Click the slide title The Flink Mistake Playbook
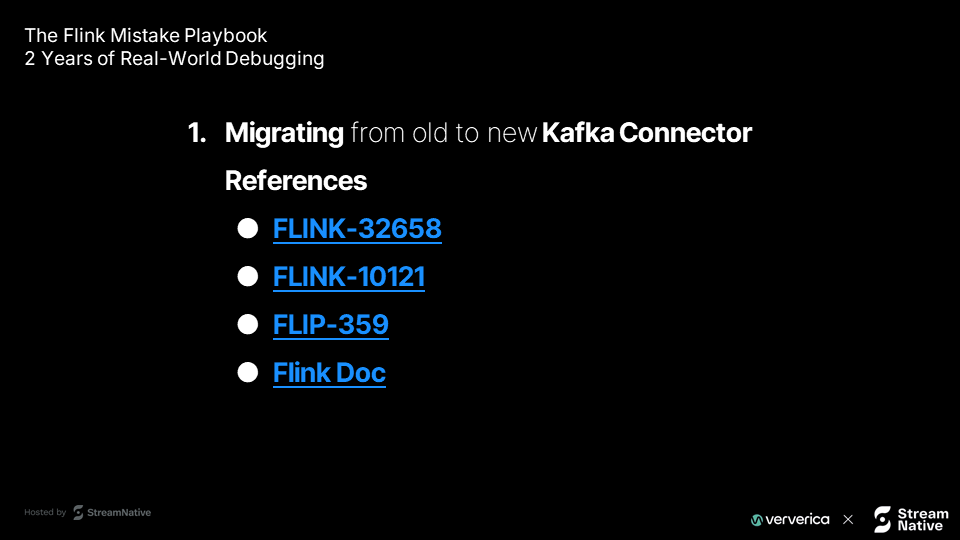Screen dimensions: 960x540 pyautogui.click(x=146, y=36)
